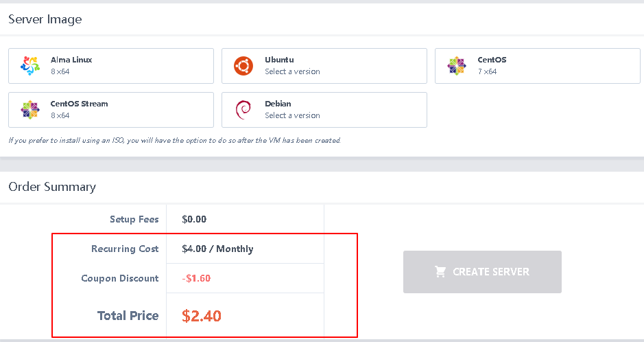Click the Setup Fees $0.00 value

click(x=194, y=219)
